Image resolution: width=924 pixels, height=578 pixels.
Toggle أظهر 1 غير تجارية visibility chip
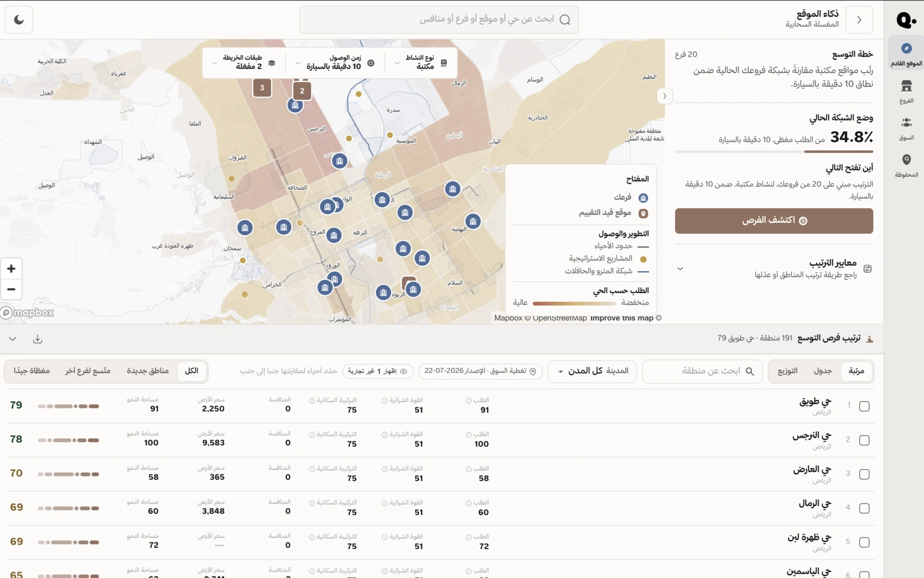[378, 371]
